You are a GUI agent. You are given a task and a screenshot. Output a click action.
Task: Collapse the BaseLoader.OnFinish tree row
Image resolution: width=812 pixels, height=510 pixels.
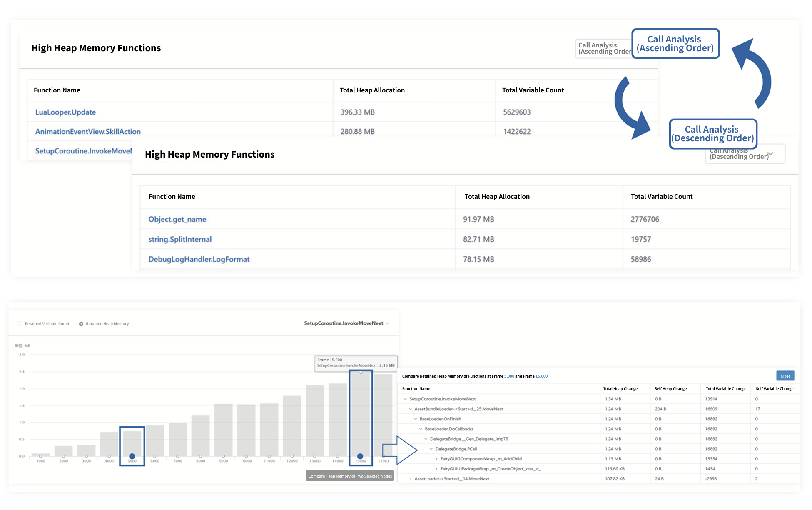[x=416, y=419]
